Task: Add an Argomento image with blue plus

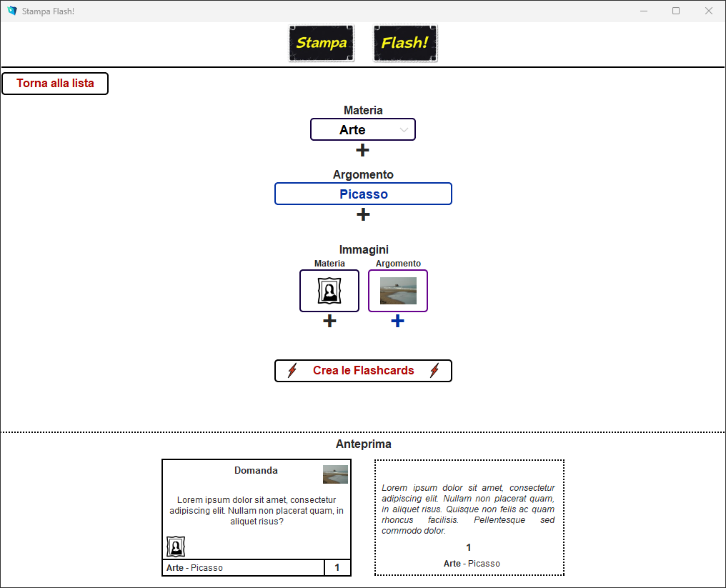Action: point(398,322)
